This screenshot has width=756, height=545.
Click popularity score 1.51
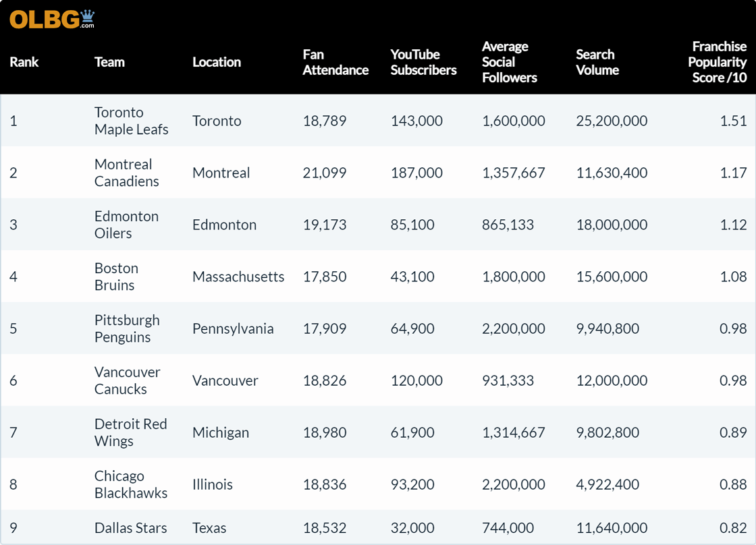tap(733, 121)
